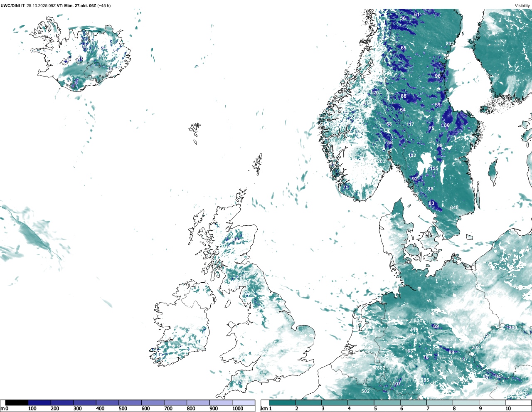Click the '804' value over Germany

tap(417, 321)
